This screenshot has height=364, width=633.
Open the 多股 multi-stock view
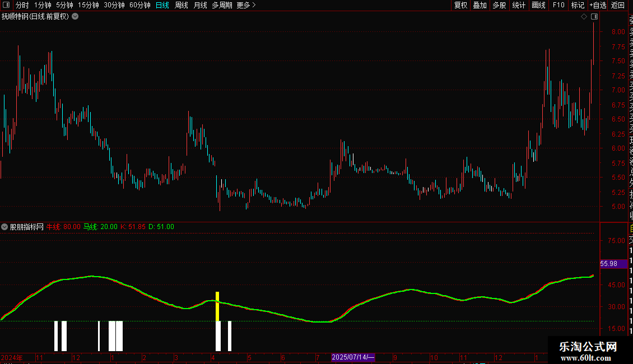(x=499, y=5)
